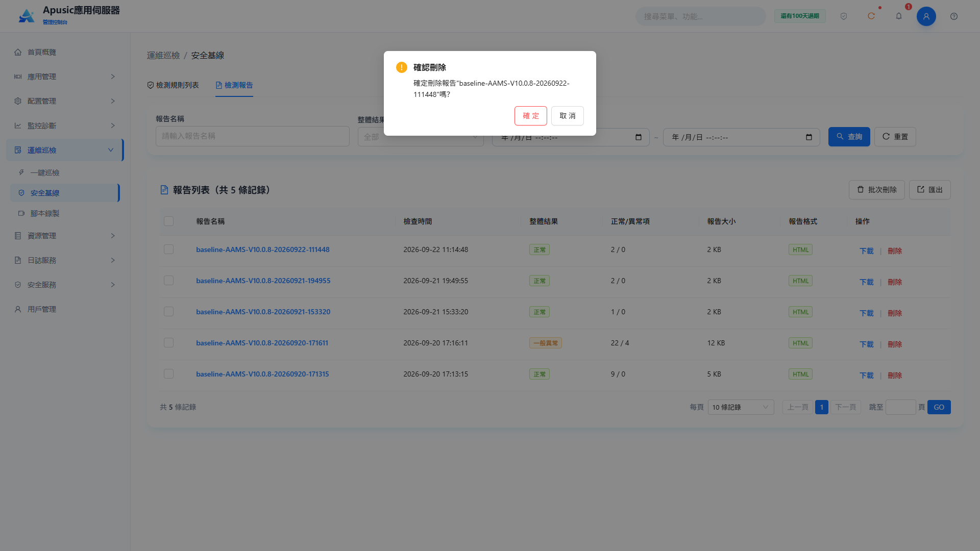Focus the 跳至 page number input
This screenshot has width=980, height=551.
[x=900, y=407]
